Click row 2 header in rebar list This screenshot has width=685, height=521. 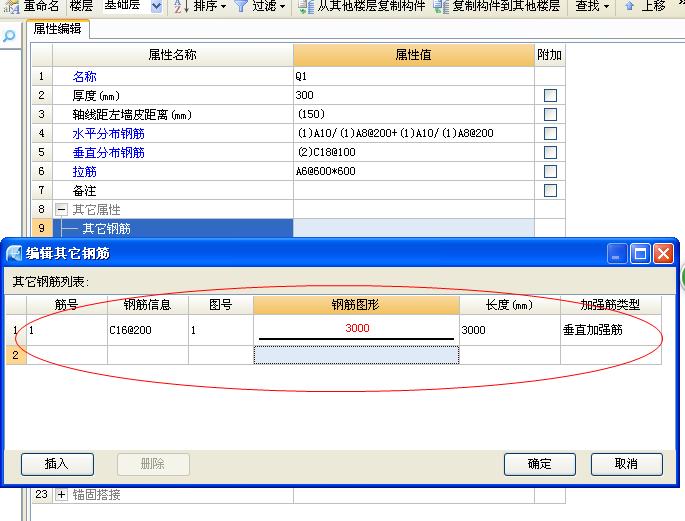pos(16,355)
